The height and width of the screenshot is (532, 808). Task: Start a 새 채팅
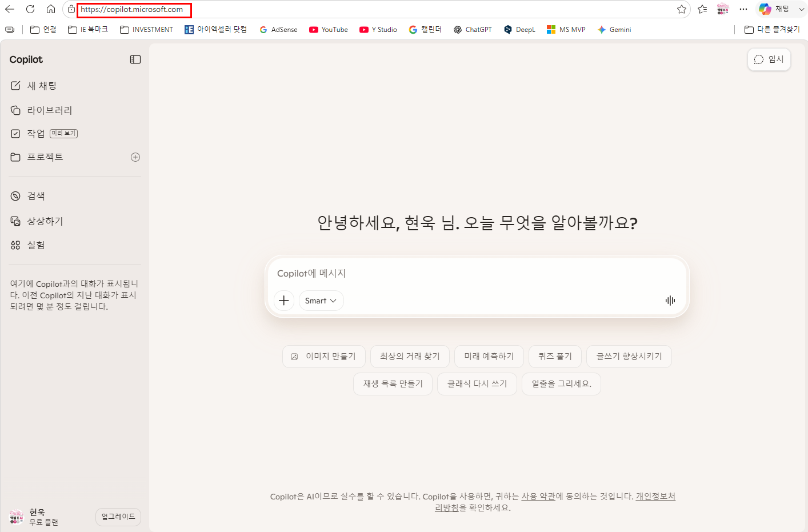[x=75, y=86]
